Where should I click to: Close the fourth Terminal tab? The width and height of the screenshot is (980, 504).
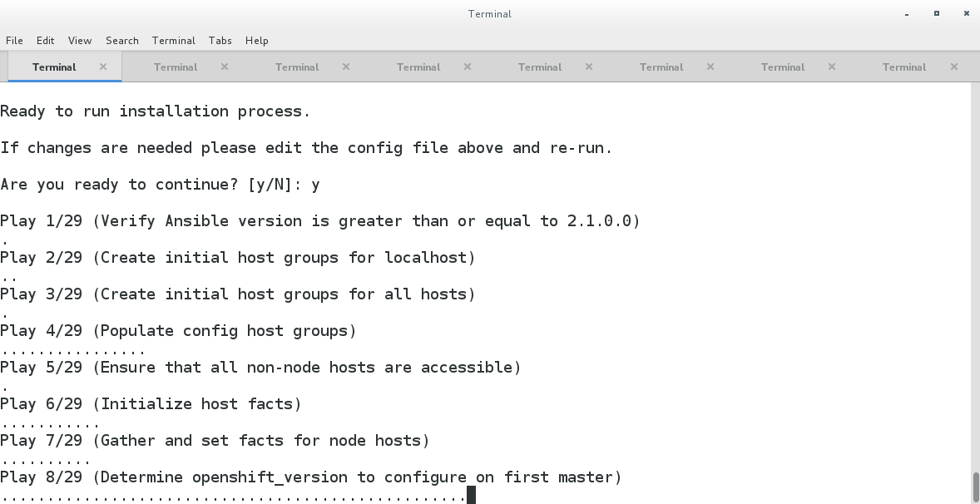468,67
